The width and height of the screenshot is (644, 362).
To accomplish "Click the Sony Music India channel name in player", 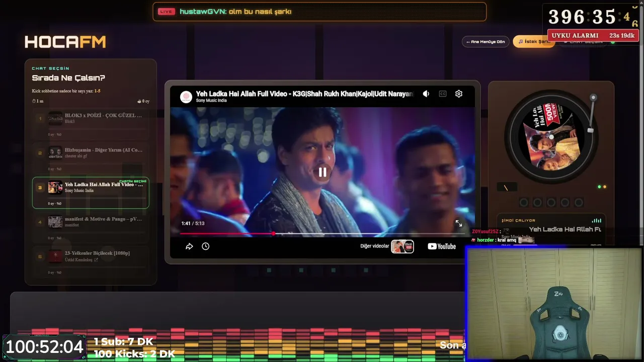I will (211, 101).
